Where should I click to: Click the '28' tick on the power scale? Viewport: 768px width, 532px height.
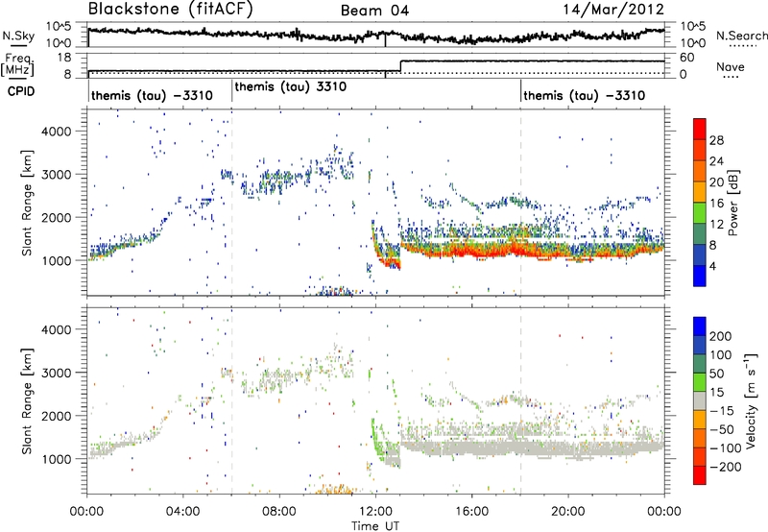click(x=716, y=140)
